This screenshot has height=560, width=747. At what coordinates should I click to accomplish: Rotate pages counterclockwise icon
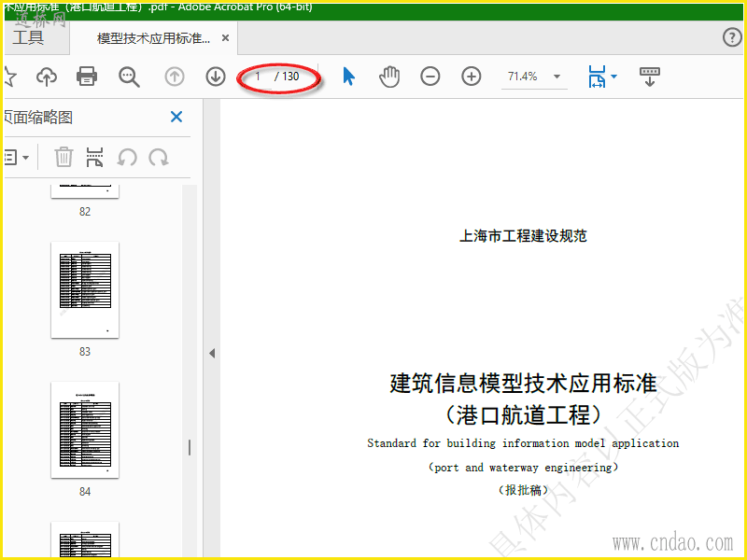[127, 157]
